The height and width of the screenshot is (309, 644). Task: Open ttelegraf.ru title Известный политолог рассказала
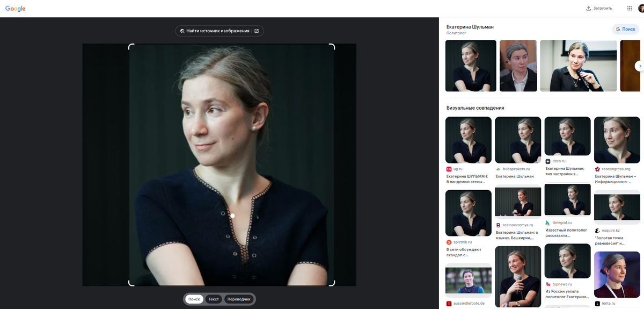(x=567, y=232)
